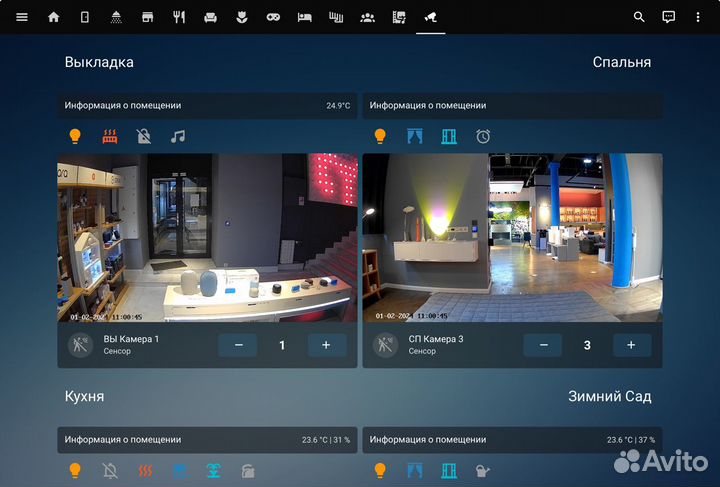The width and height of the screenshot is (720, 487).
Task: Expand Зимний Сад room information bar
Action: pyautogui.click(x=512, y=439)
